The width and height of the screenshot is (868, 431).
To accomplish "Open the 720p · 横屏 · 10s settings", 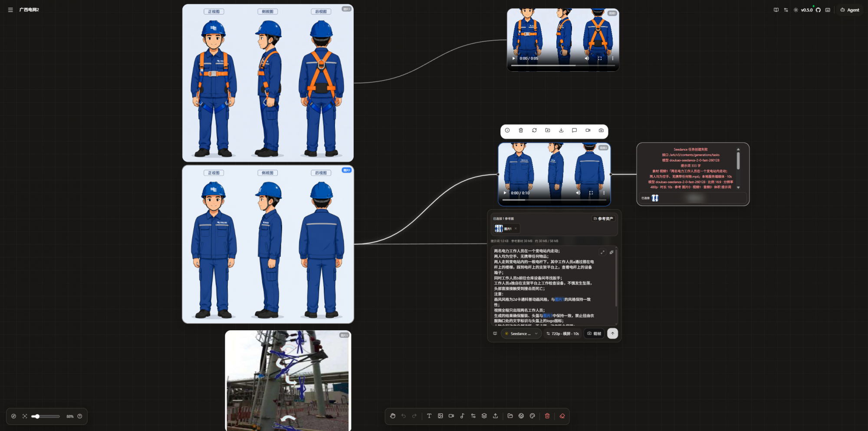I will click(562, 333).
